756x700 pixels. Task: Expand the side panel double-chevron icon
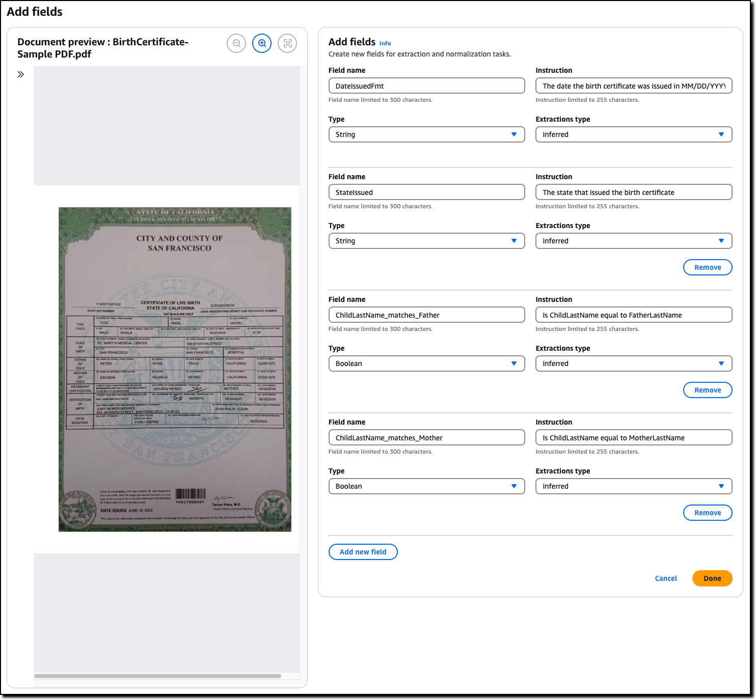(20, 74)
